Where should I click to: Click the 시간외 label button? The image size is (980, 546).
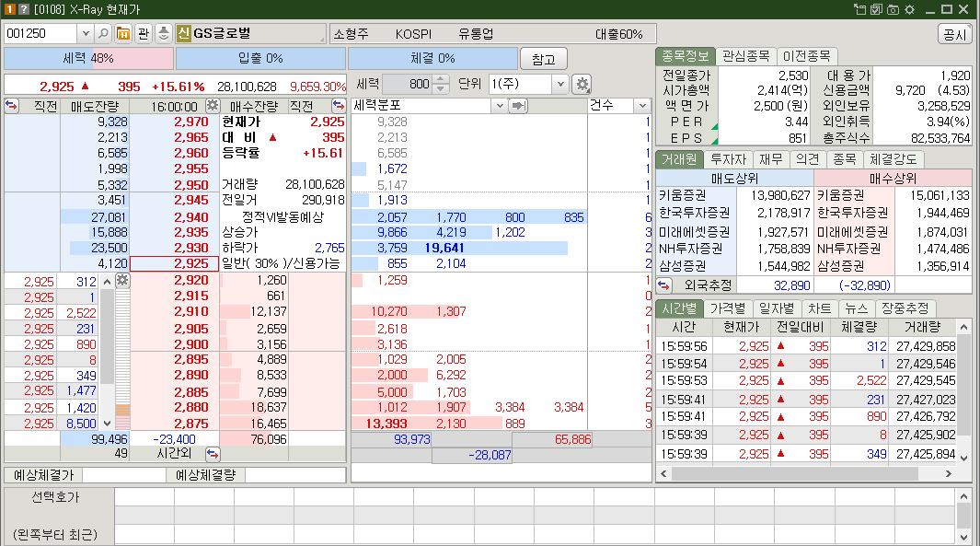[x=174, y=454]
